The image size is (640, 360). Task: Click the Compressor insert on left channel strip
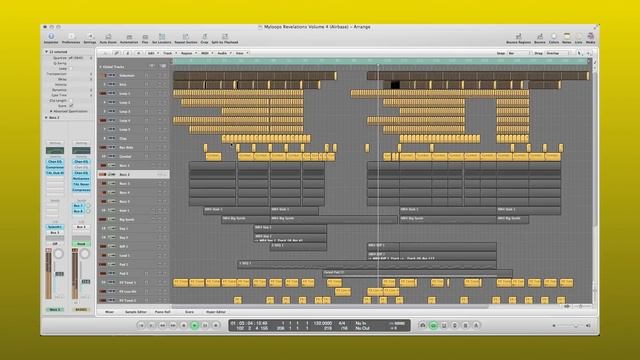pos(55,167)
